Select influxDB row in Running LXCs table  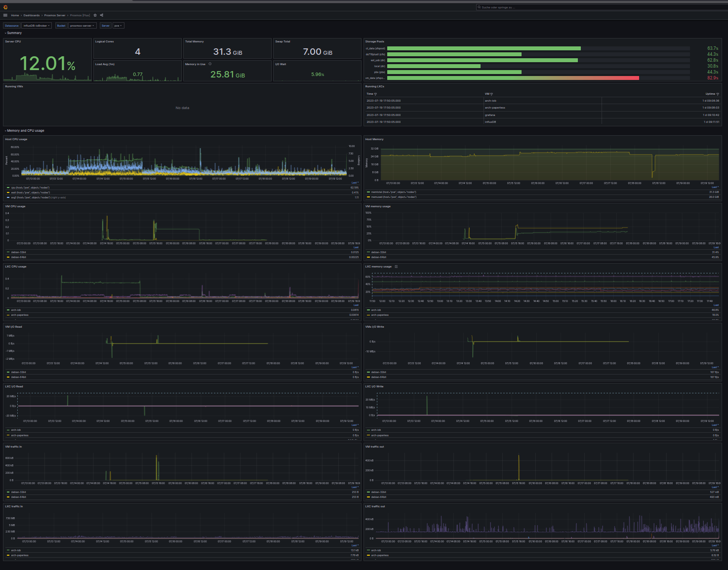pyautogui.click(x=543, y=122)
